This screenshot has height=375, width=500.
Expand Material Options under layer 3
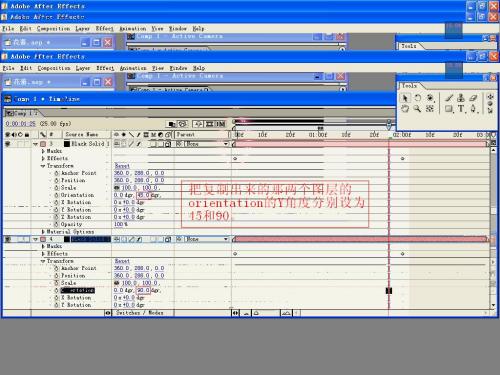pos(43,232)
